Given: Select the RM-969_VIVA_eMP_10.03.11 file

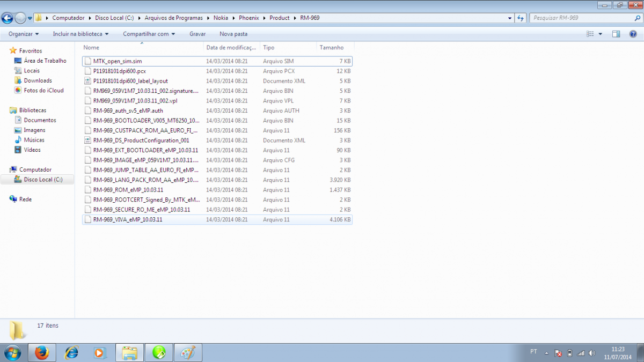Looking at the screenshot, I should pos(217,220).
